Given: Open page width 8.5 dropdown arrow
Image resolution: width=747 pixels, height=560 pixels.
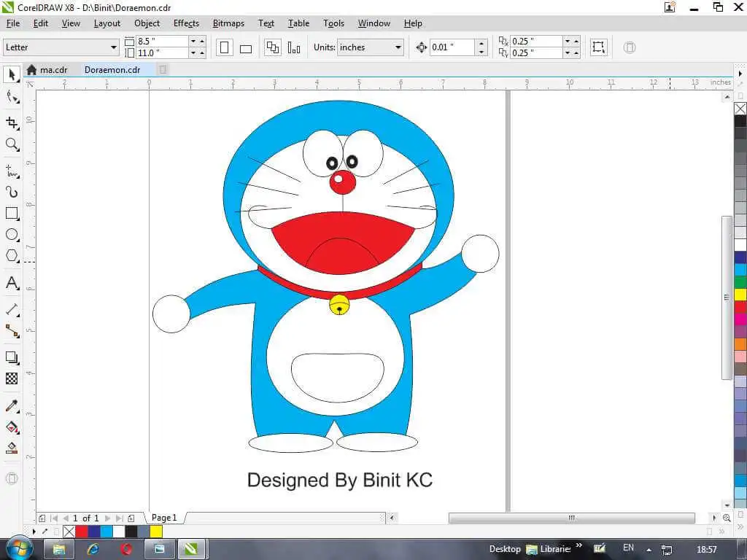Looking at the screenshot, I should 193,42.
